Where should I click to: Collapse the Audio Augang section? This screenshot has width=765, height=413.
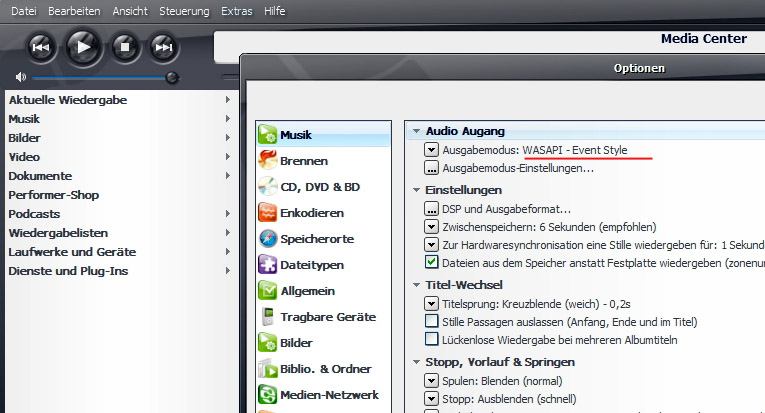pos(416,131)
